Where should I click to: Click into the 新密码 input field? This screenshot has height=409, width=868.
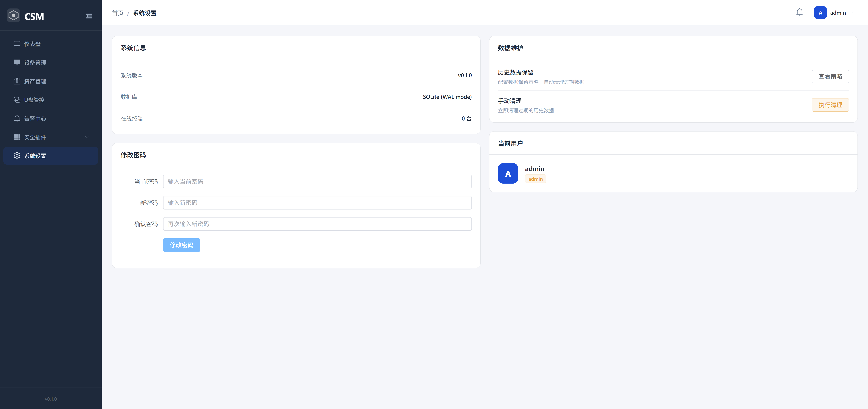pos(317,203)
